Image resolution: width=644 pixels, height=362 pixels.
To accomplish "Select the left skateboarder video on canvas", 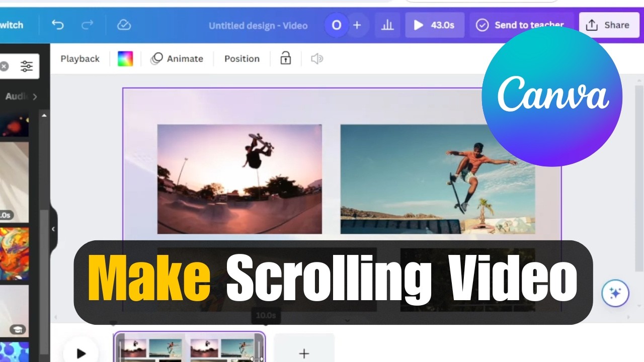I will (x=239, y=179).
